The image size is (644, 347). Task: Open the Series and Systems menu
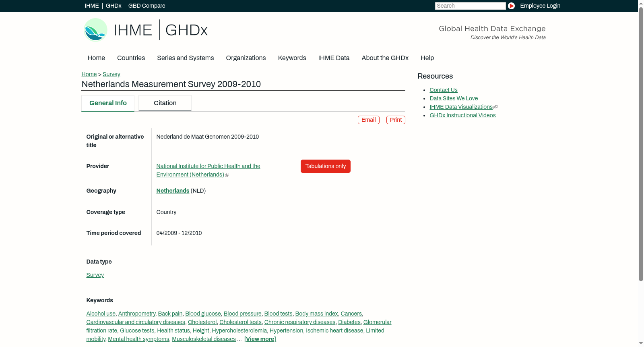pos(186,58)
